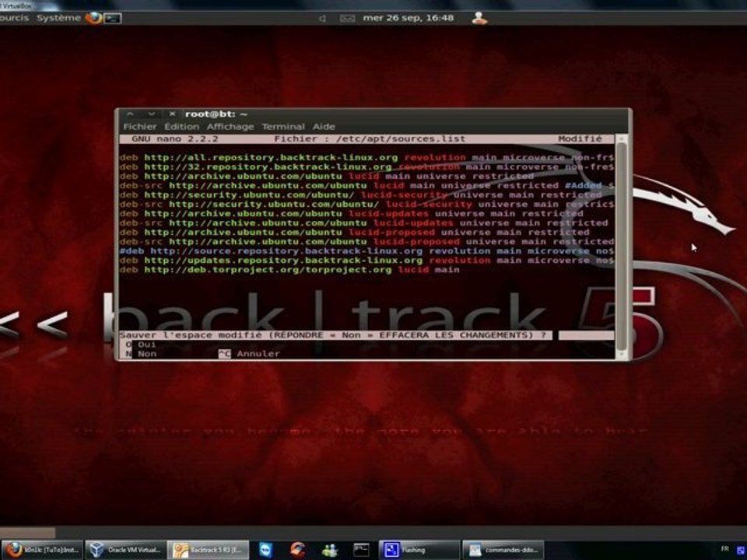Switch to Backtrack 5 R3 taskbar item

(x=209, y=550)
